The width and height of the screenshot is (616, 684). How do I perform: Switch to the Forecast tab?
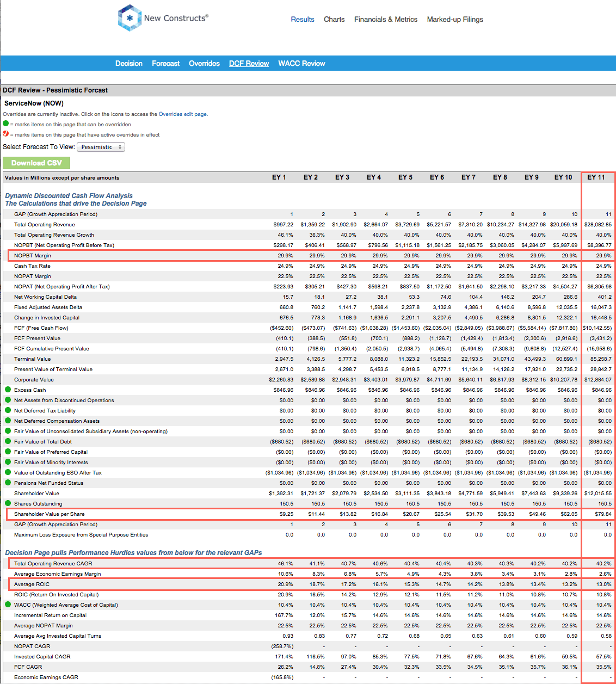(166, 63)
